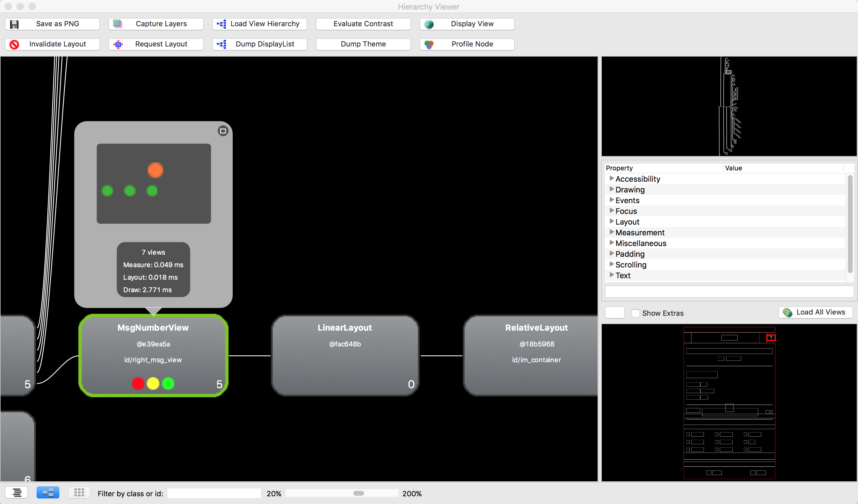Click the green performance dot on MsgNumberView
Screen dimensions: 858x504
(x=168, y=383)
